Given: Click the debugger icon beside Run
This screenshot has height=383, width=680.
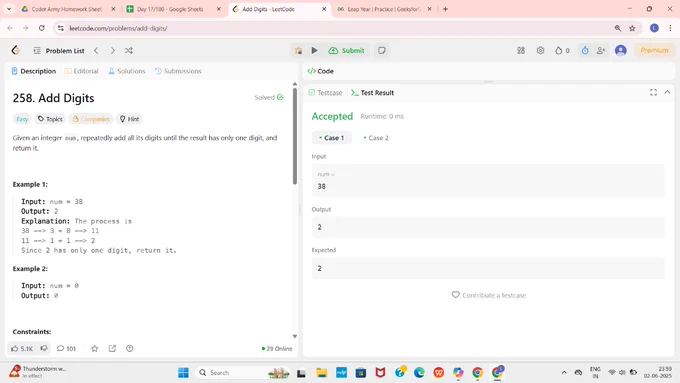Looking at the screenshot, I should 298,51.
